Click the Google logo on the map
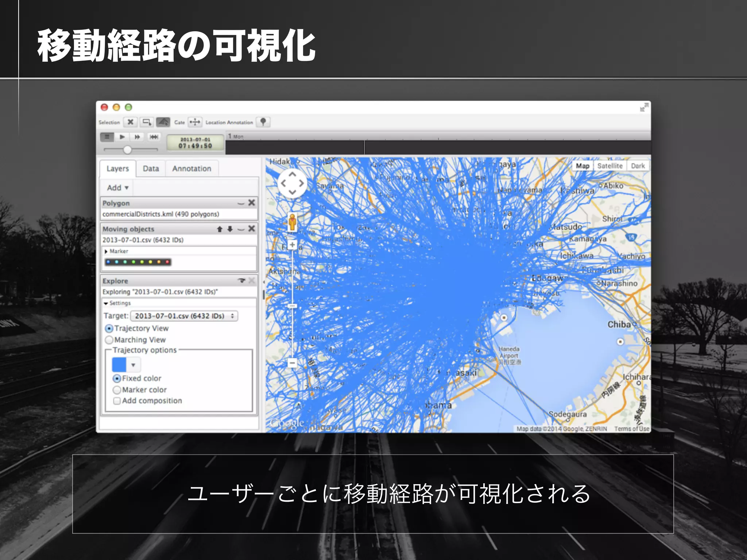This screenshot has height=560, width=747. 287,423
